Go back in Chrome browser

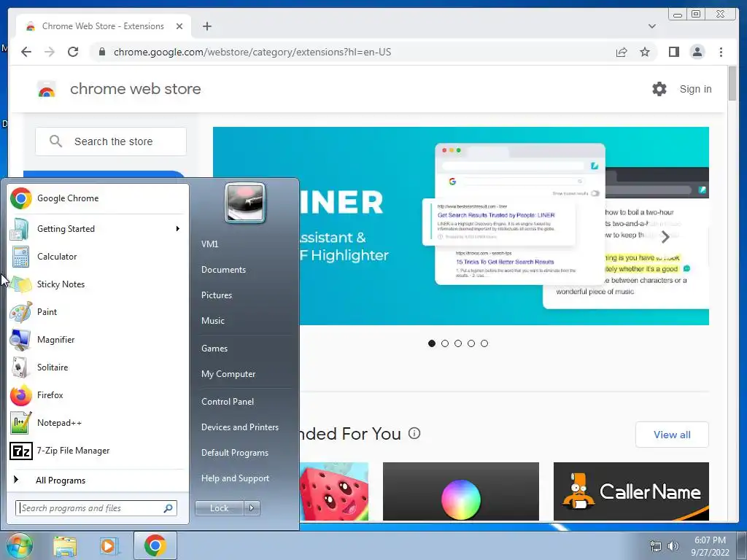26,52
